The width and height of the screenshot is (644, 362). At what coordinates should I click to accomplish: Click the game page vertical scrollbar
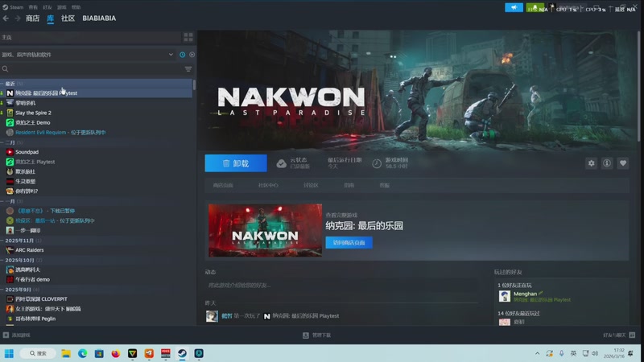coord(638,86)
